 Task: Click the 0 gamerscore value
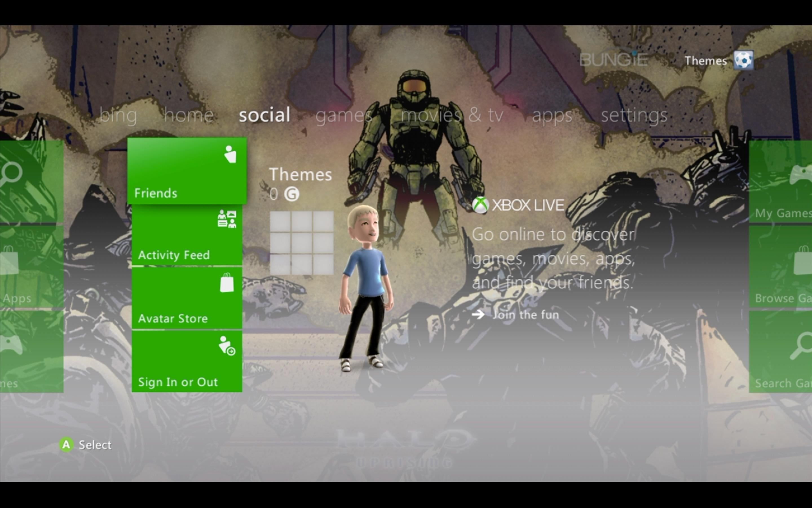pyautogui.click(x=274, y=194)
